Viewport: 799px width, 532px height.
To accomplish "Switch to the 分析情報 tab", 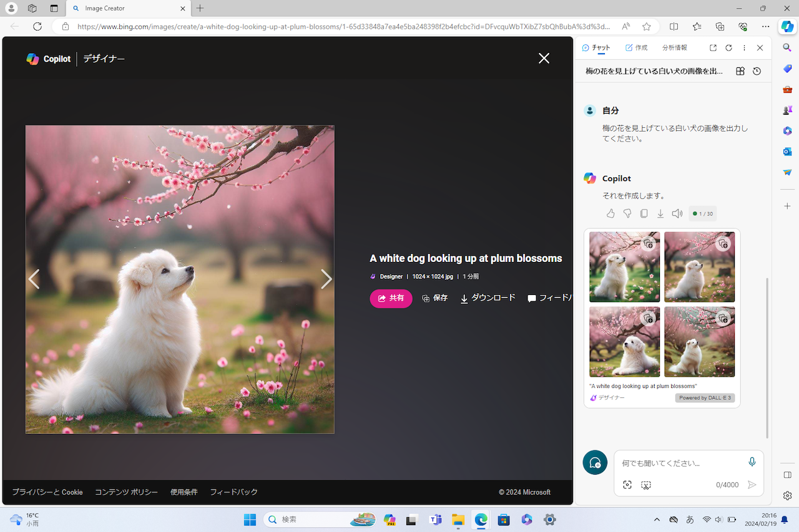I will [x=674, y=48].
